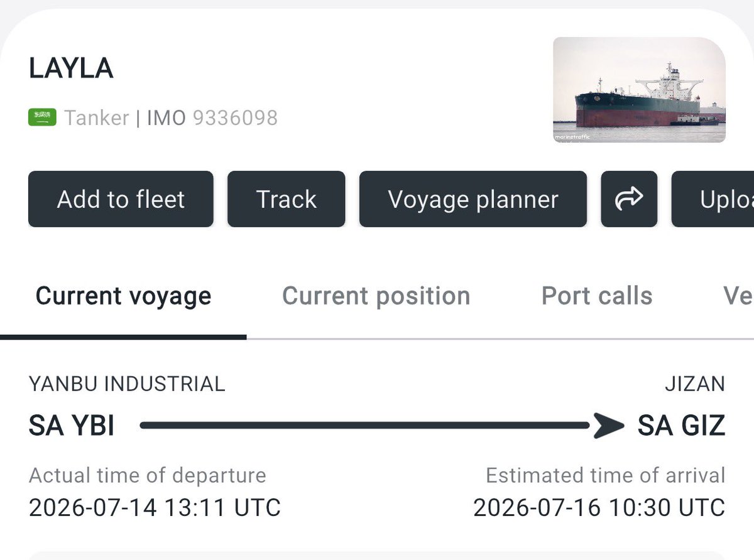Click the YANBU INDUSTRIAL port name

pos(127,384)
